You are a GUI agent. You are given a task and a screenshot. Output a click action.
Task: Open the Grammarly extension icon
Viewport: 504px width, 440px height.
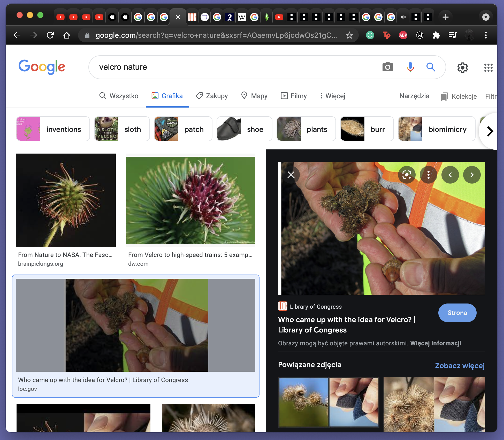pos(370,35)
